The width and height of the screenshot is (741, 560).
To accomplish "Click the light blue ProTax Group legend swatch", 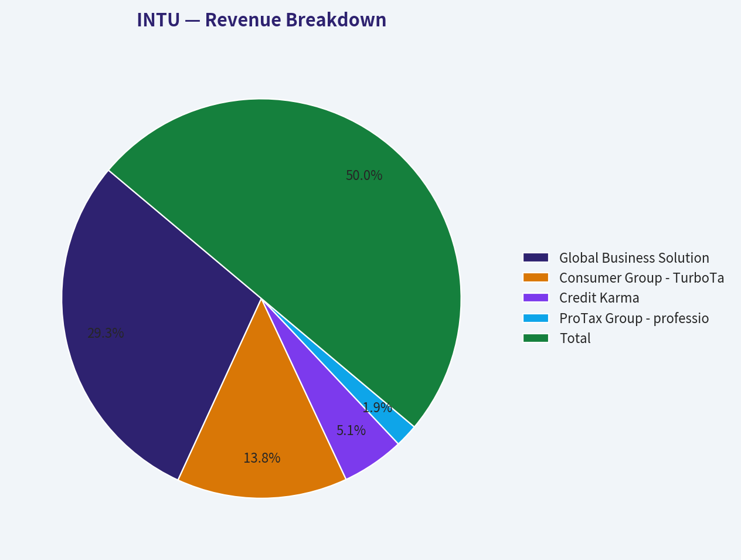I will [x=536, y=318].
